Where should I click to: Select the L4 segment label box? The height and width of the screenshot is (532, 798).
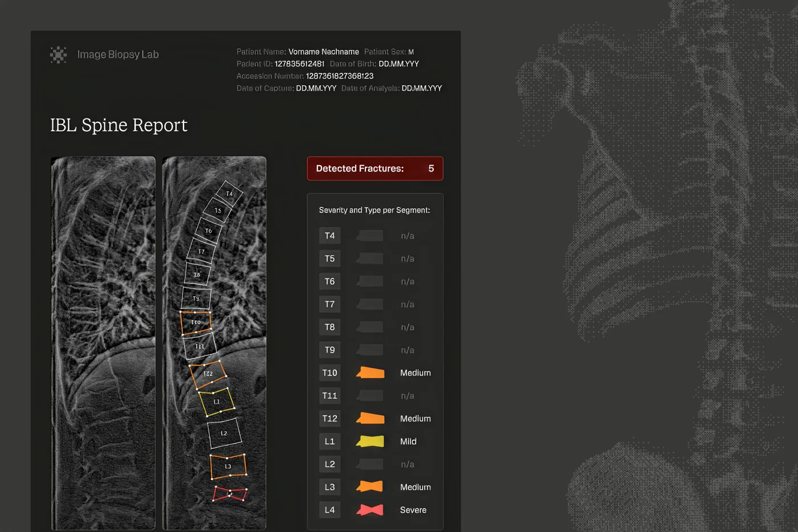pyautogui.click(x=329, y=510)
